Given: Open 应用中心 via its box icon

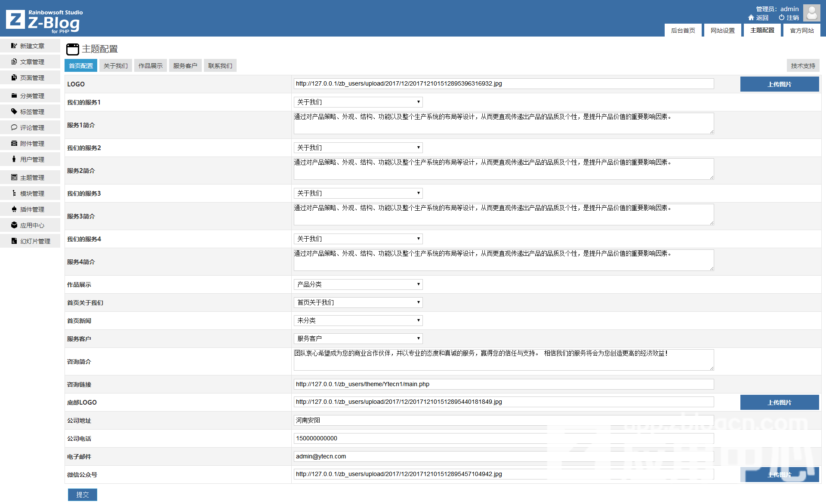Looking at the screenshot, I should click(14, 225).
